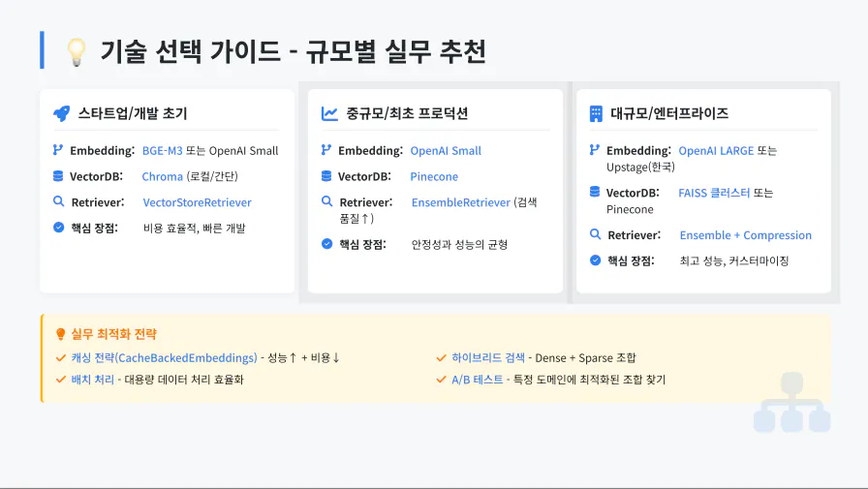Click the checkmark before 배치 처리
The width and height of the screenshot is (868, 489).
pos(61,380)
